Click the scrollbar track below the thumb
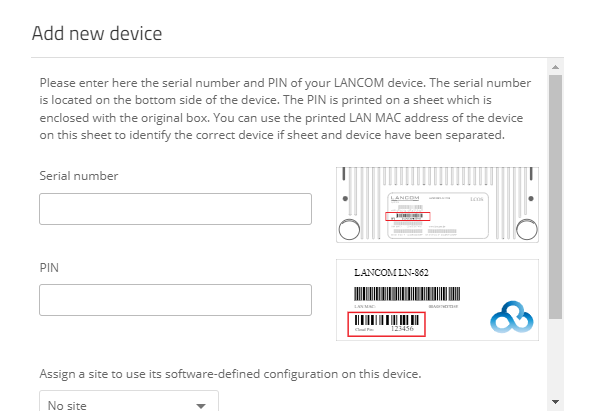Image resolution: width=595 pixels, height=419 pixels. [556, 357]
